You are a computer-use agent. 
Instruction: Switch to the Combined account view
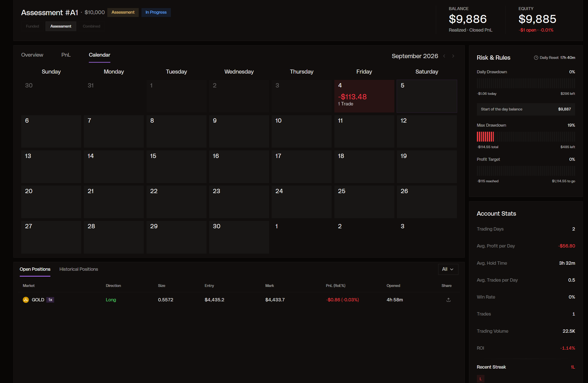pos(91,26)
